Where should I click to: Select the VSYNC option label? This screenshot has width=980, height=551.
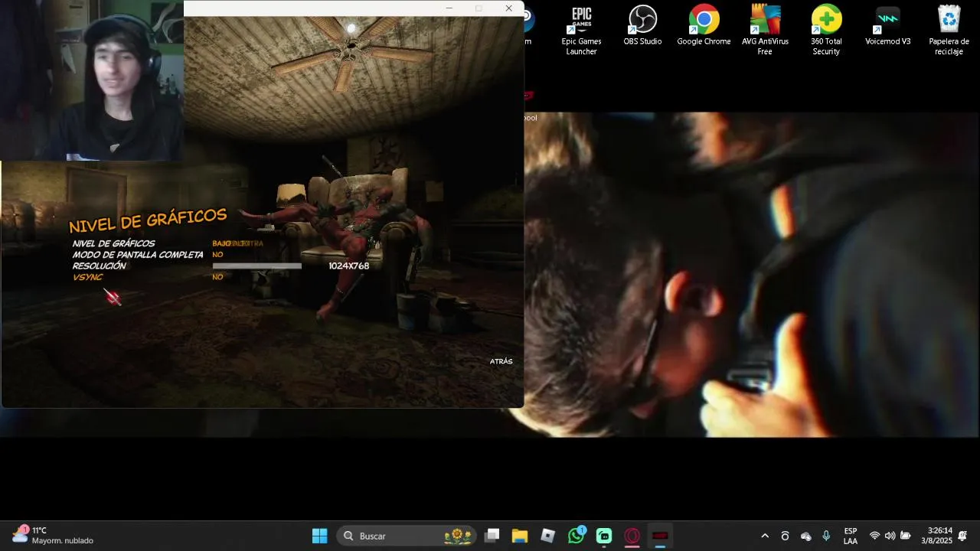(x=87, y=277)
